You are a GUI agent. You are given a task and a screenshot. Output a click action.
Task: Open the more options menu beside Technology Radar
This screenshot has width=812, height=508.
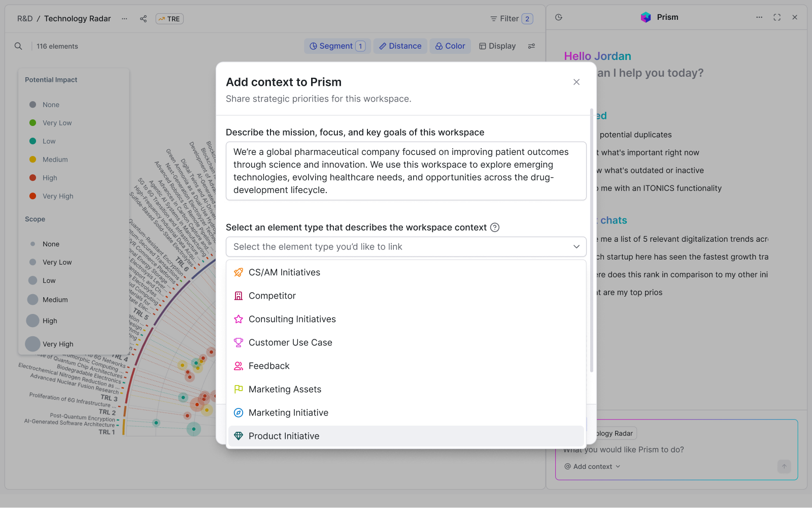click(x=124, y=19)
